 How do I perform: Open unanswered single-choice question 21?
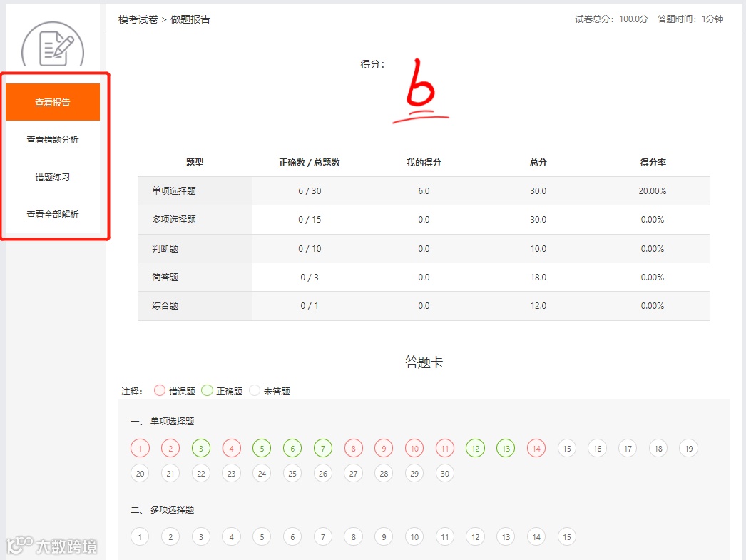coord(170,474)
